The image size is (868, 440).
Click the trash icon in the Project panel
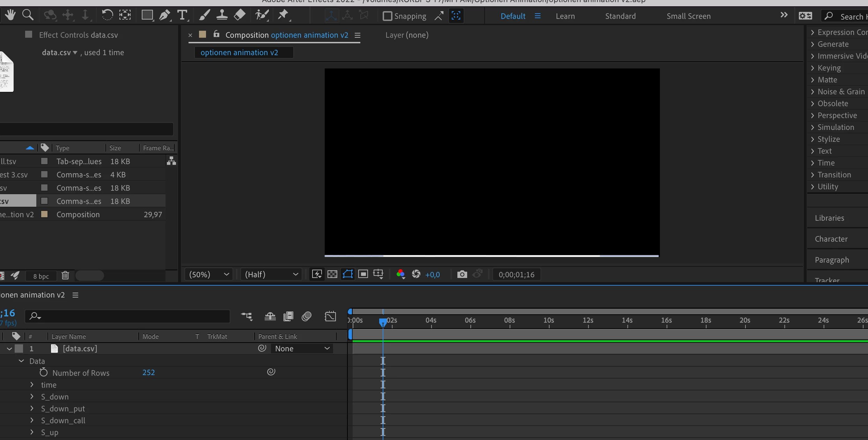(65, 276)
